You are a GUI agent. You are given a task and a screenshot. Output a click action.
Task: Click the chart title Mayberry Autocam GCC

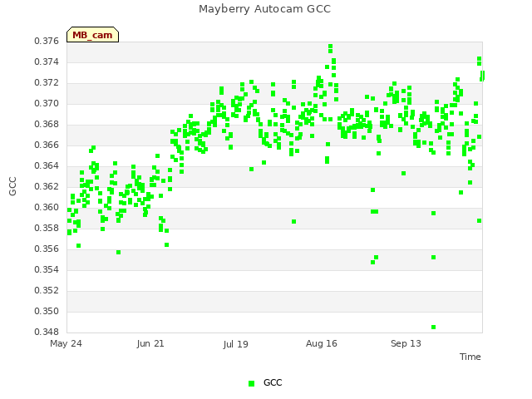[264, 9]
